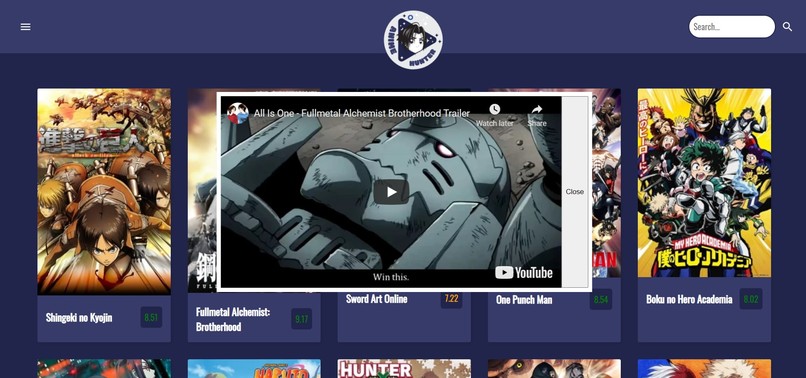Open the hamburger menu
806x378 pixels.
pyautogui.click(x=25, y=27)
